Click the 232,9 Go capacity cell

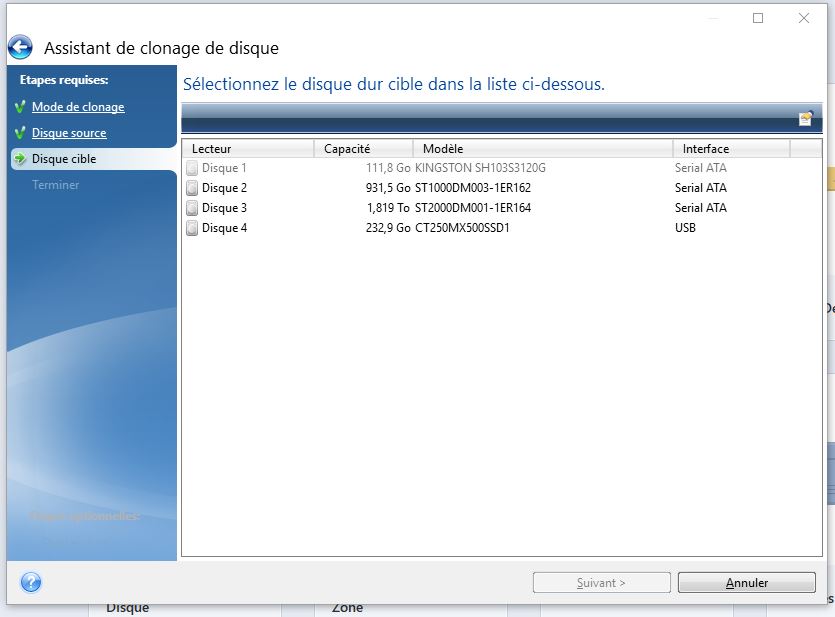pos(388,228)
